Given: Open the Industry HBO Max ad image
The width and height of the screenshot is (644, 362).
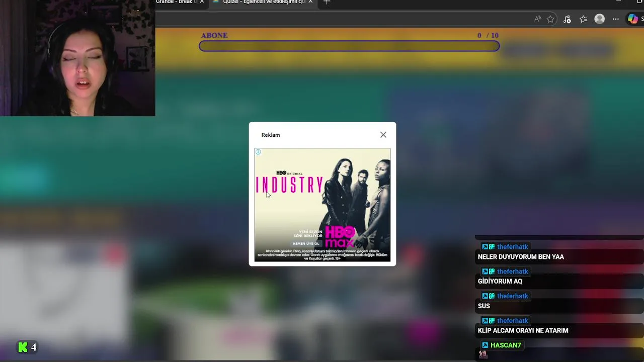Looking at the screenshot, I should pyautogui.click(x=323, y=205).
